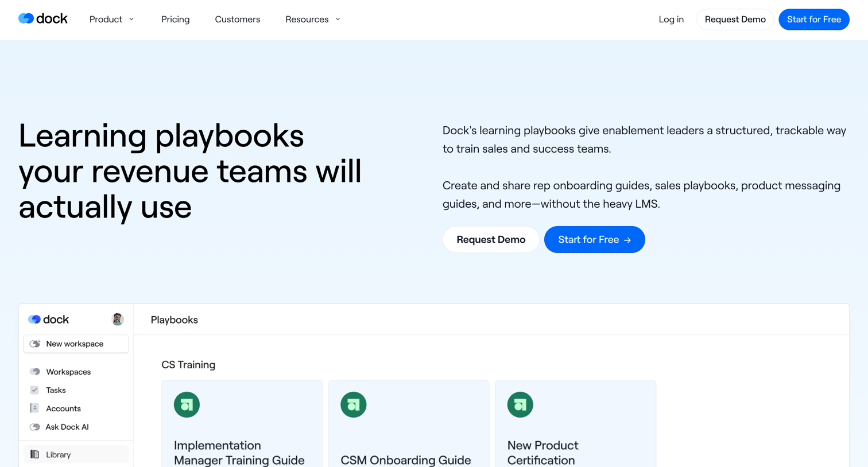Click the hero Request Demo button
This screenshot has height=467, width=868.
click(491, 239)
